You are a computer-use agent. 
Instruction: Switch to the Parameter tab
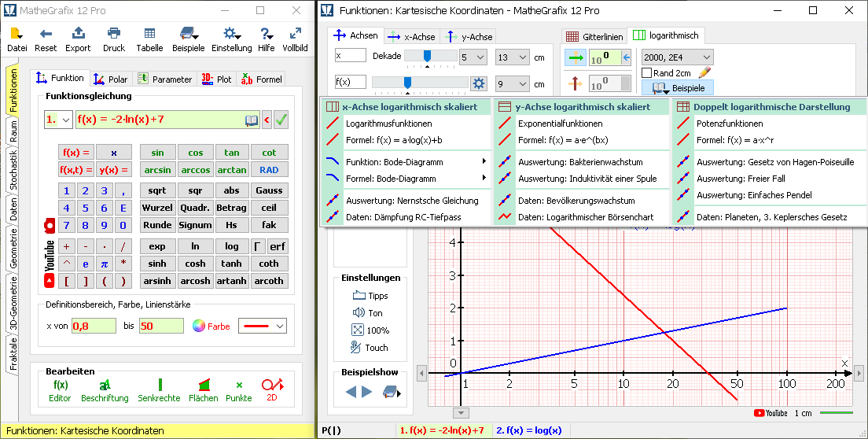tap(164, 79)
